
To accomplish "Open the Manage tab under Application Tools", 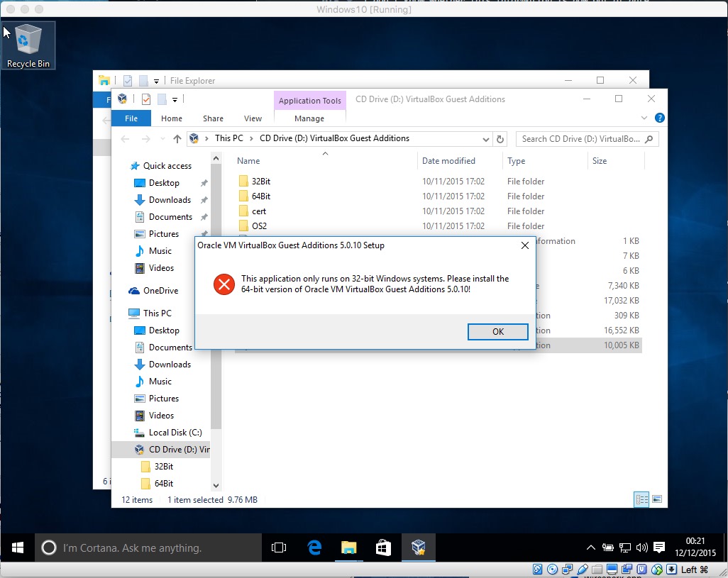I will pos(309,118).
